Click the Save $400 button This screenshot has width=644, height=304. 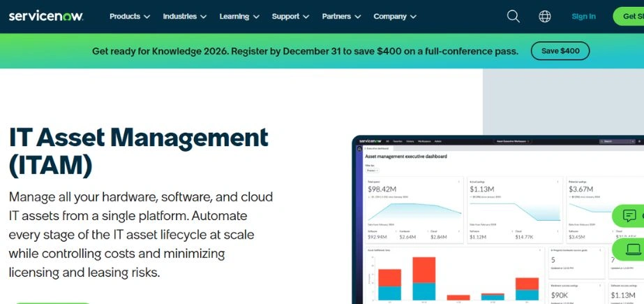click(560, 51)
